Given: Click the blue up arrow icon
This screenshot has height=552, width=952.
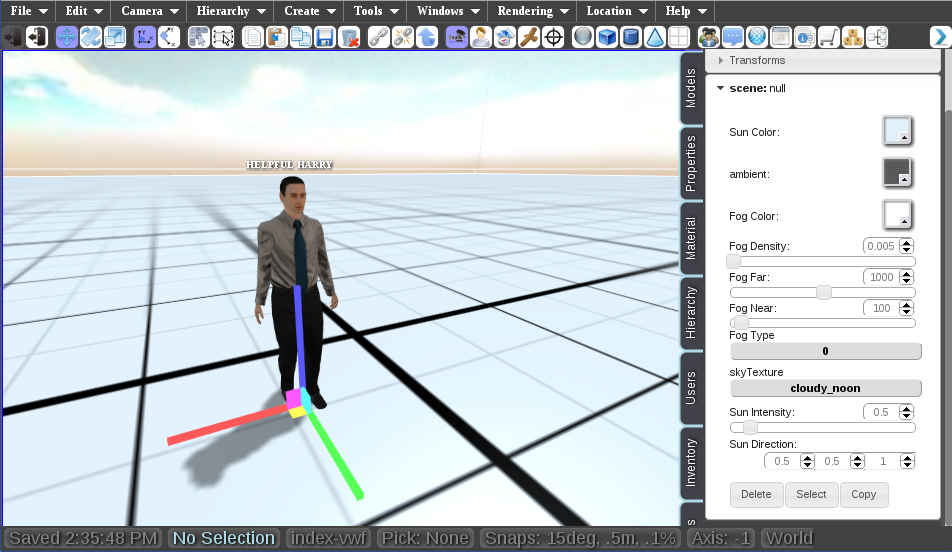Looking at the screenshot, I should (427, 37).
